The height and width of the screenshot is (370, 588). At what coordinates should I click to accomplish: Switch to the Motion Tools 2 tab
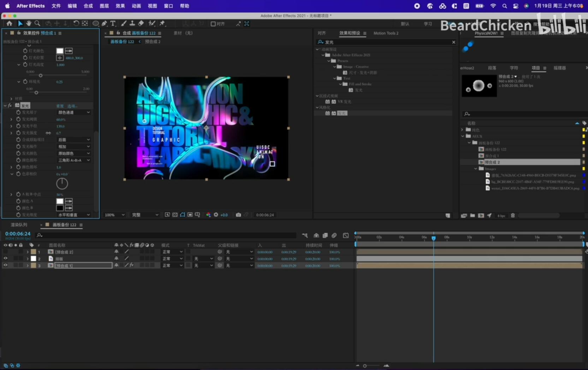coord(386,33)
